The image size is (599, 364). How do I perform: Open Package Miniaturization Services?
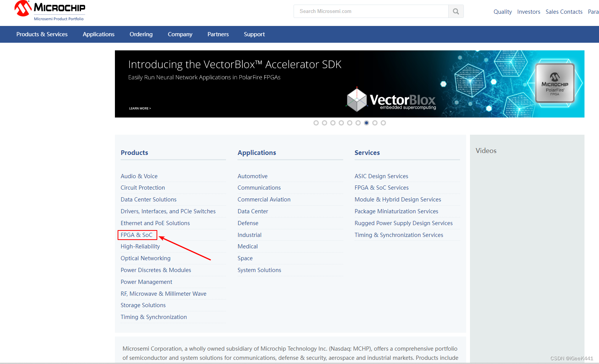tap(396, 211)
